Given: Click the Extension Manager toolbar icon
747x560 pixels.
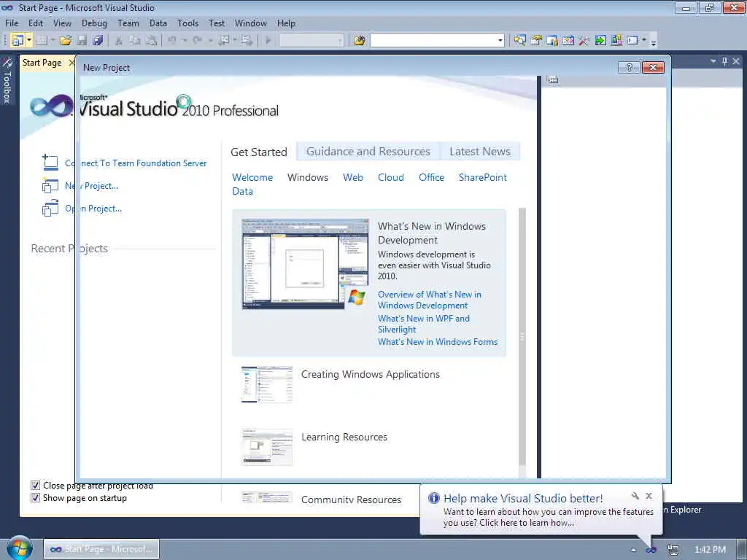Looking at the screenshot, I should [616, 41].
